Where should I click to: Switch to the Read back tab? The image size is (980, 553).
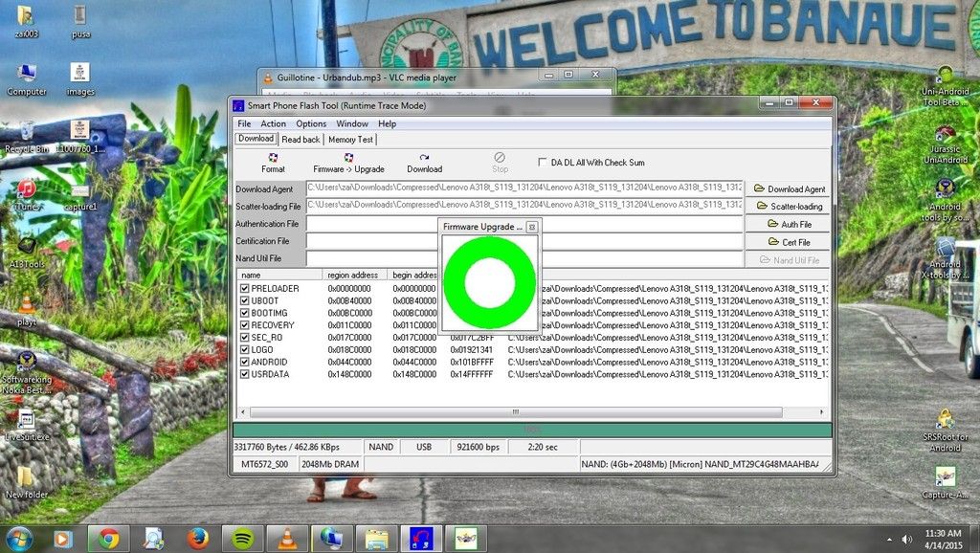301,140
